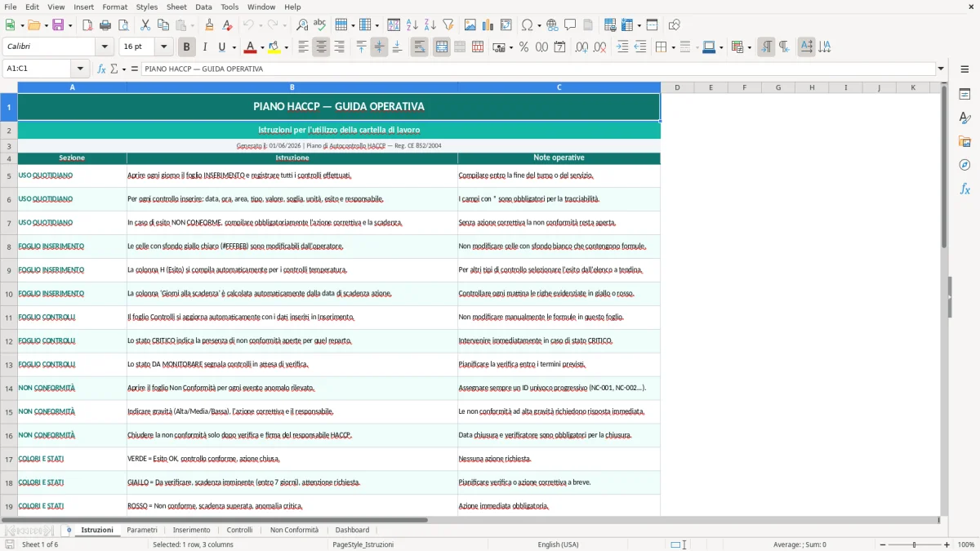Click Clear Direct Formatting icon
980x551 pixels.
[x=228, y=25]
